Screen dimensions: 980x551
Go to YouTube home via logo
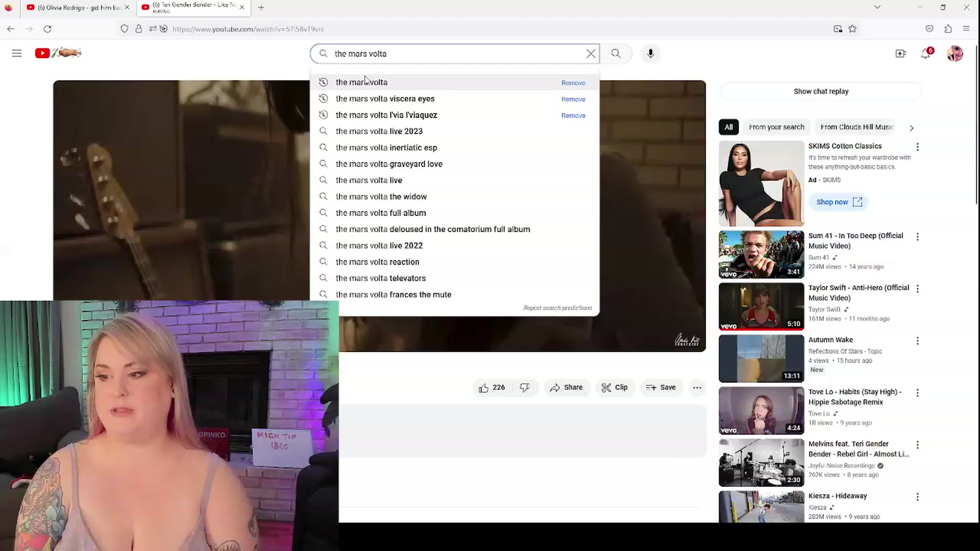click(x=58, y=53)
